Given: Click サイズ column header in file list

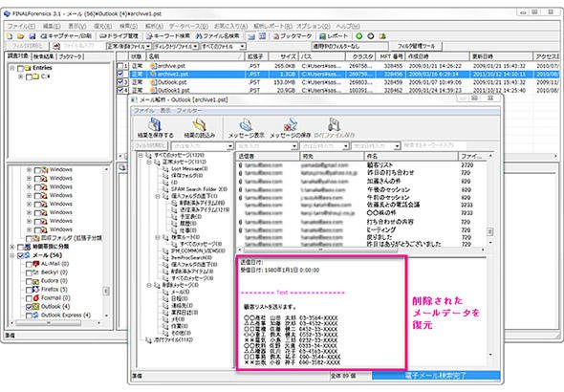Looking at the screenshot, I should point(283,56).
